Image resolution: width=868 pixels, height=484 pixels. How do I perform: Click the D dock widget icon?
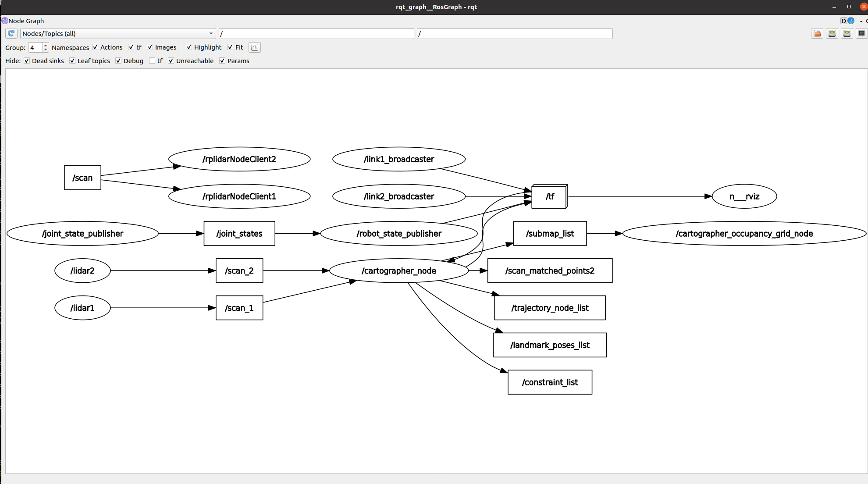[x=843, y=21]
